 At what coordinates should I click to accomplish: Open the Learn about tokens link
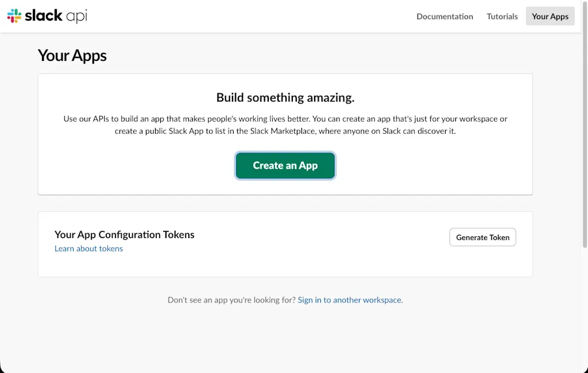click(88, 248)
